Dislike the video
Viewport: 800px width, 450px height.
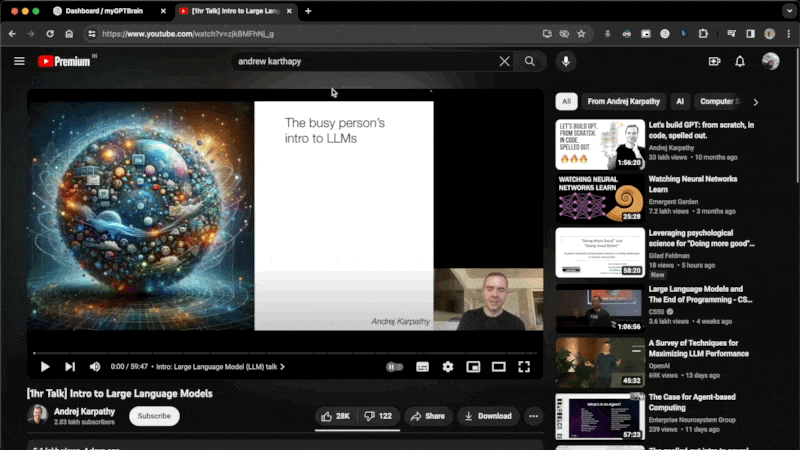click(378, 416)
